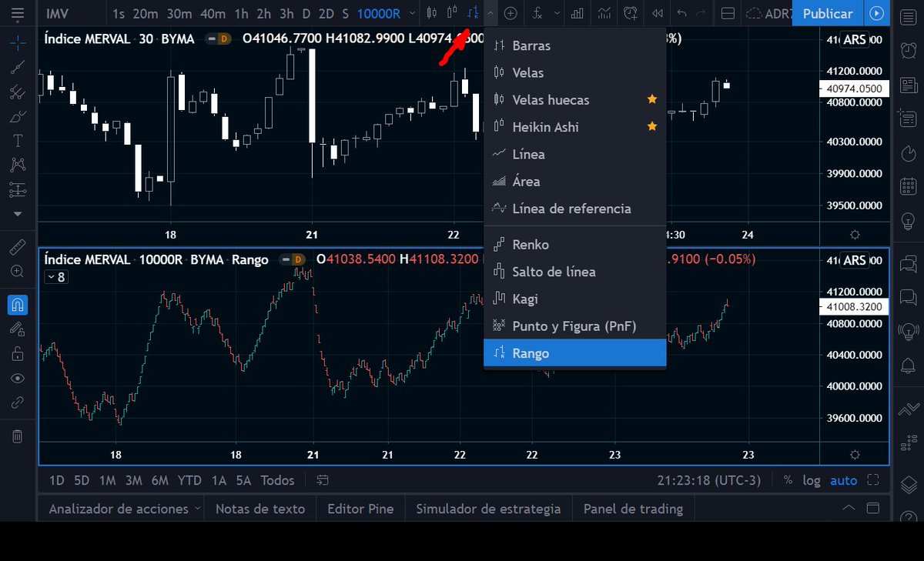Select the pitchfork tool
Screen dimensions: 924x561
point(17,92)
